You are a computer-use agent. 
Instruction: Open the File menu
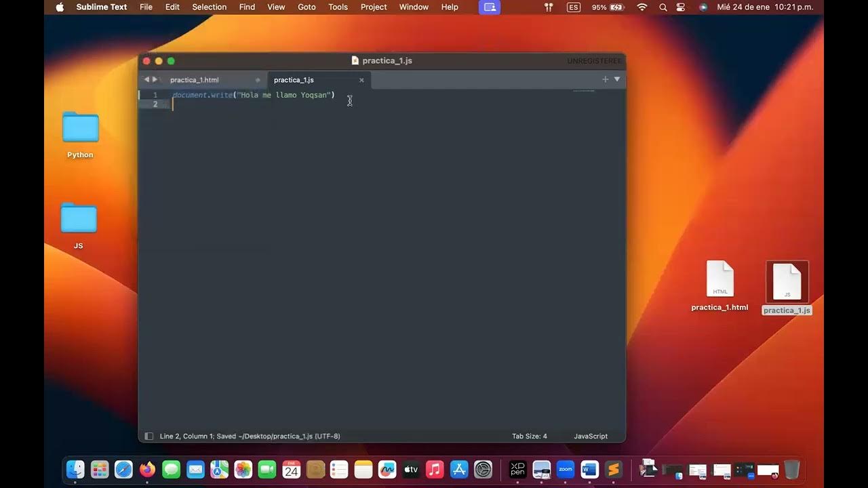(146, 7)
